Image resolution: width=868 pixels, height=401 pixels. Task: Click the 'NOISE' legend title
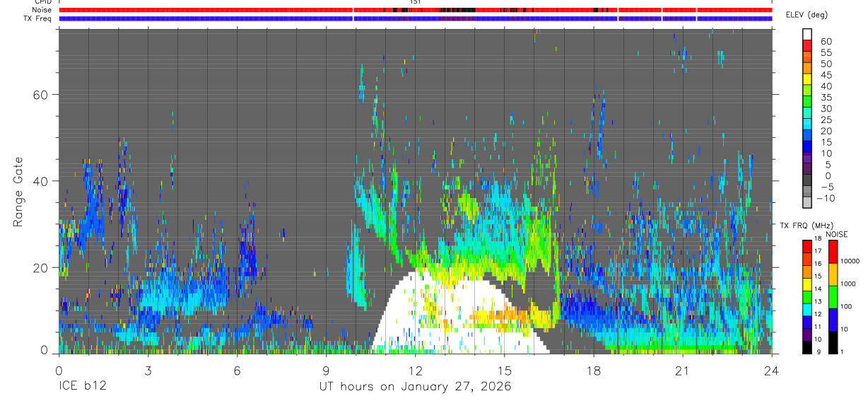coord(835,234)
